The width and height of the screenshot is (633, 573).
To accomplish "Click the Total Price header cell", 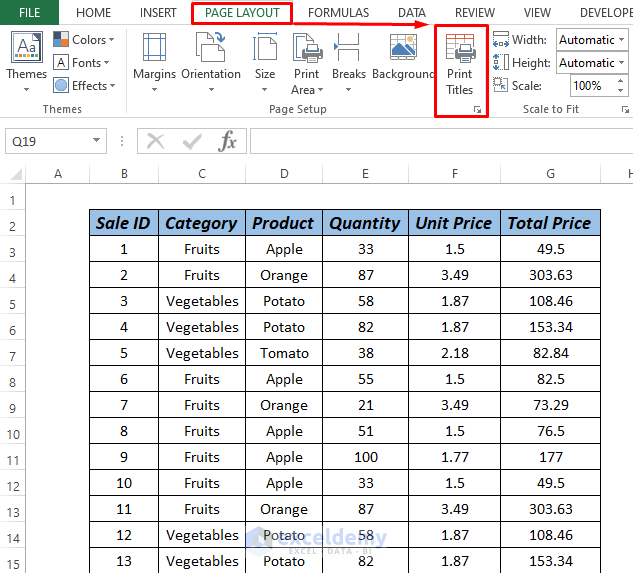I will point(551,223).
